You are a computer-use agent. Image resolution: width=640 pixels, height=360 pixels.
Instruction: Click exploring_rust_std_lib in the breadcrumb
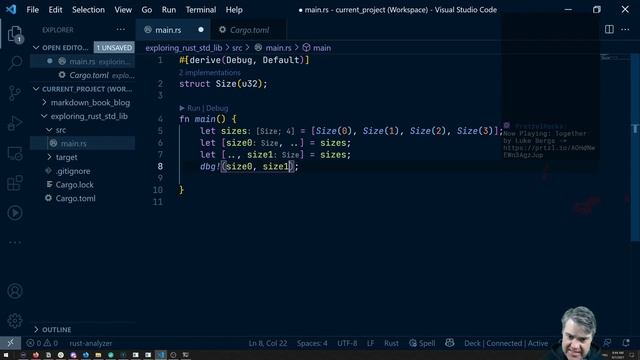(184, 48)
